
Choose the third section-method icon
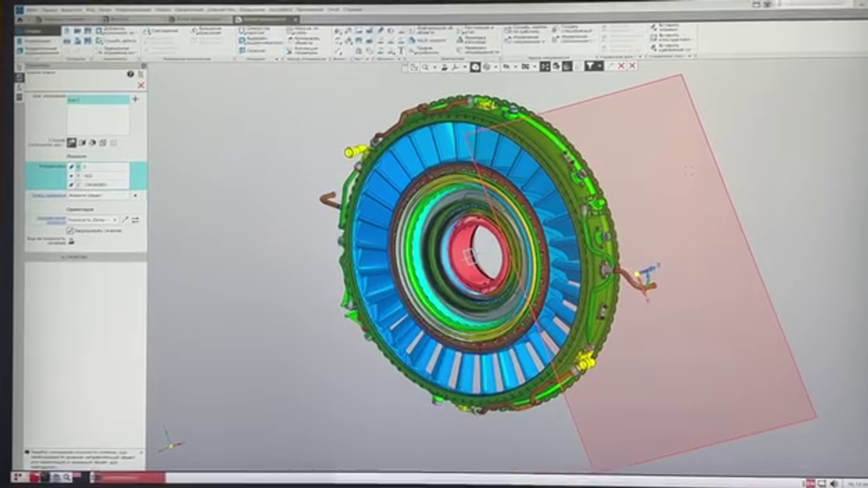(92, 143)
